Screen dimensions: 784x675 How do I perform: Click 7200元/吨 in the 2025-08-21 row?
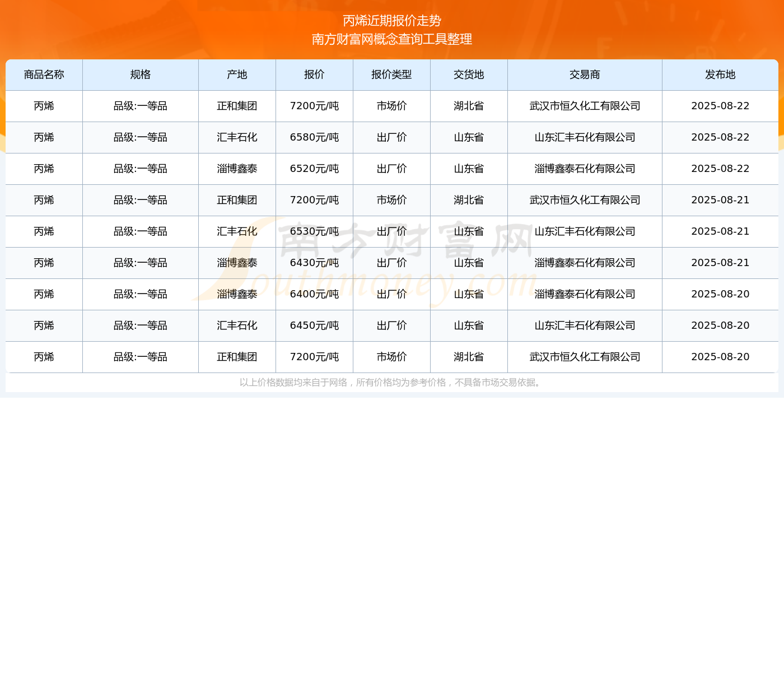point(314,200)
